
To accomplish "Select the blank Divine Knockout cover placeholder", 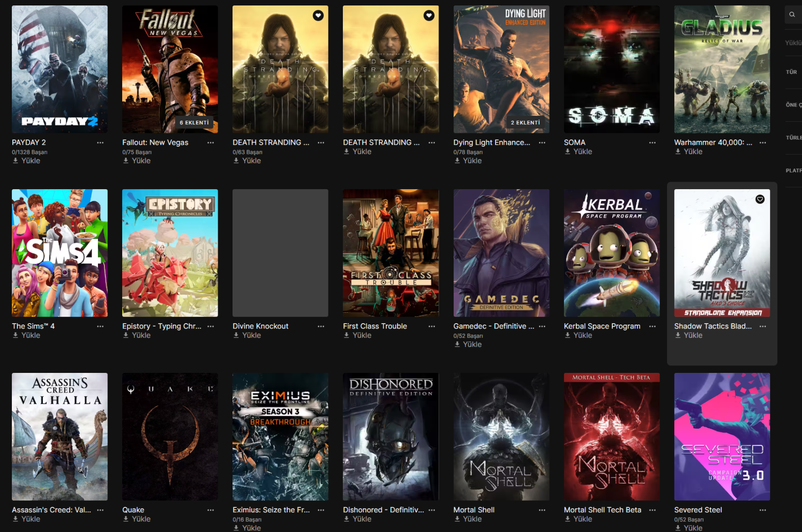I will click(280, 253).
